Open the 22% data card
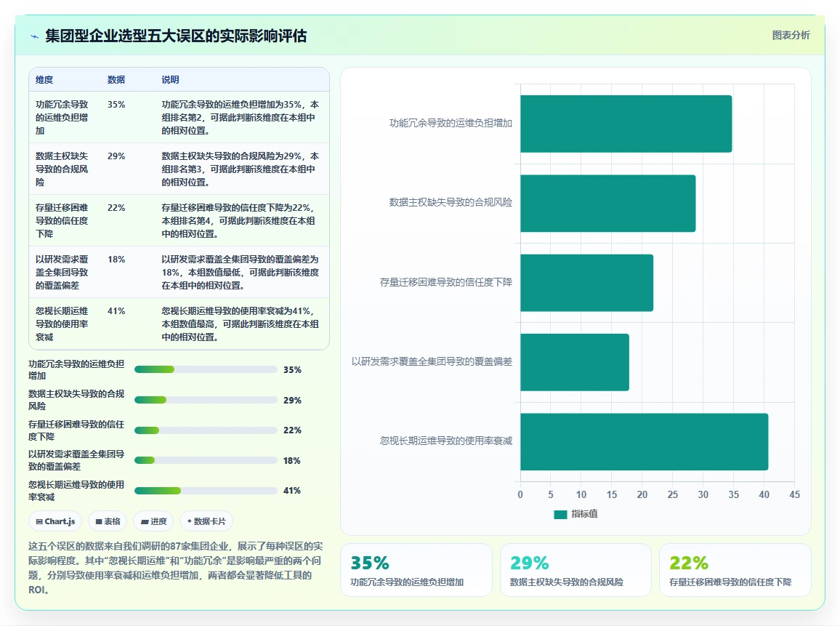The height and width of the screenshot is (626, 840). point(735,570)
